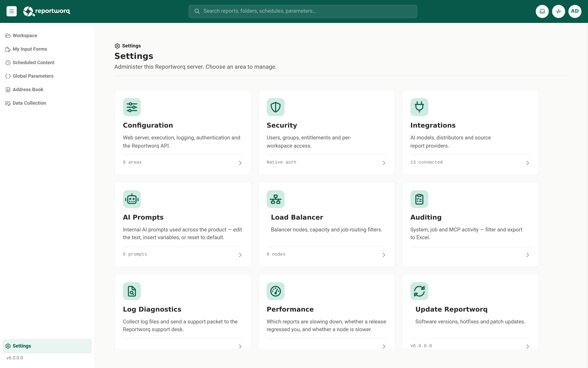Viewport: 588px width, 368px height.
Task: Click the 'Native auth' label
Action: tap(281, 162)
